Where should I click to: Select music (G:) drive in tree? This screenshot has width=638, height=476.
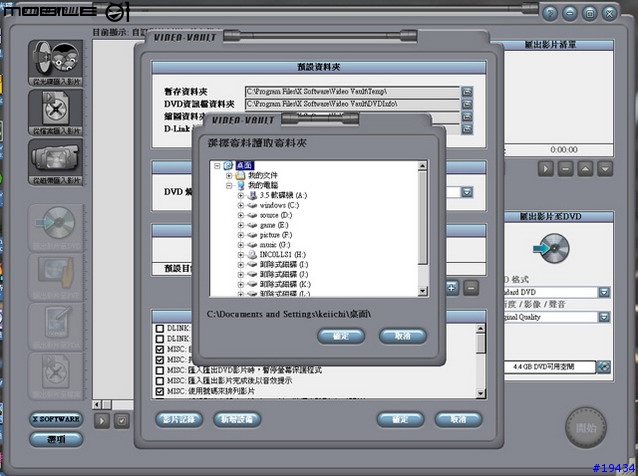pos(275,245)
